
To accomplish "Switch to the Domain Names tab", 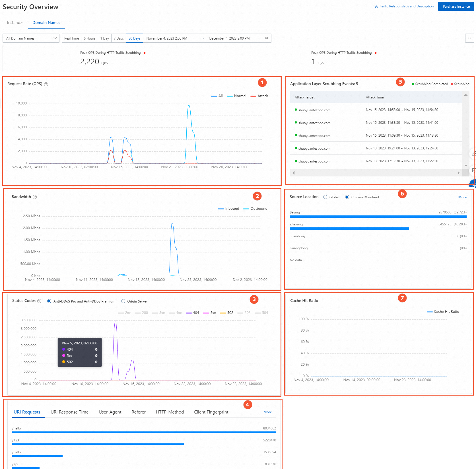I will point(46,22).
